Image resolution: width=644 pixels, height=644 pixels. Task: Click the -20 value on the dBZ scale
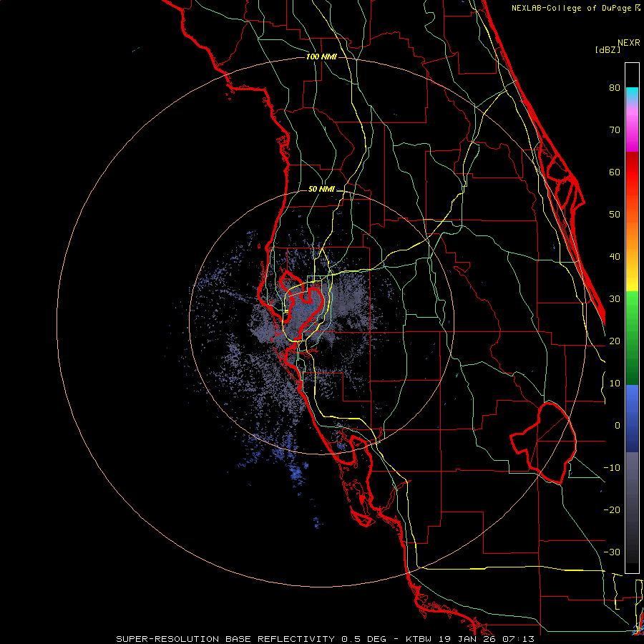[x=612, y=510]
